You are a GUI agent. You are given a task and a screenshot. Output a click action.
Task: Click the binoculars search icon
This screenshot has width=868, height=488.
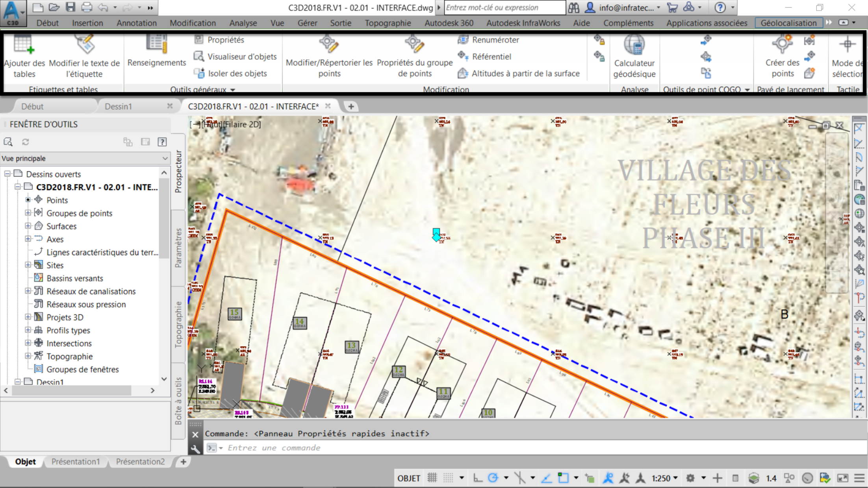click(573, 7)
